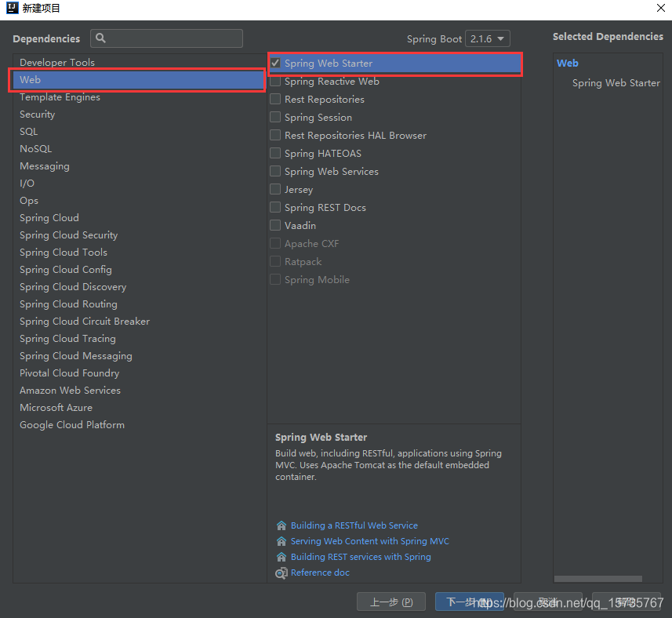Screen dimensions: 672x618
Task: Open Building a RESTful Web Service link
Action: [354, 525]
